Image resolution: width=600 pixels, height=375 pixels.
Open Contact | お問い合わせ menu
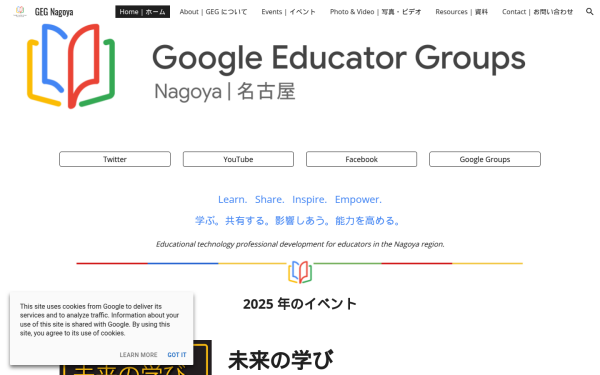[x=537, y=12]
